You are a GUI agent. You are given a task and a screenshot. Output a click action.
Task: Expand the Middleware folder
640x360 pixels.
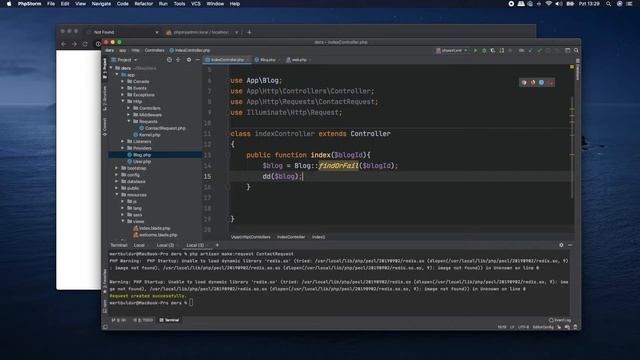click(x=129, y=115)
